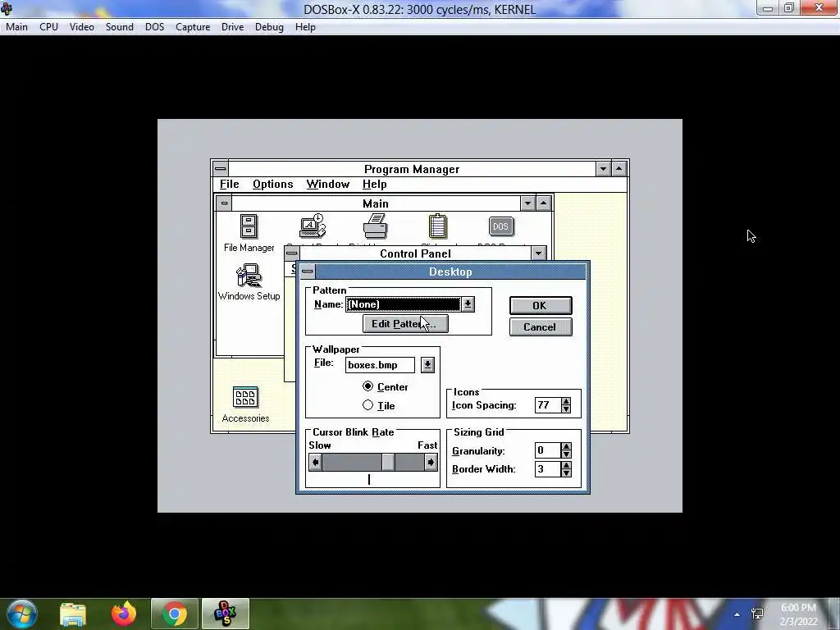This screenshot has height=630, width=840.
Task: Open DOSBox-X CPU menu
Action: tap(48, 27)
